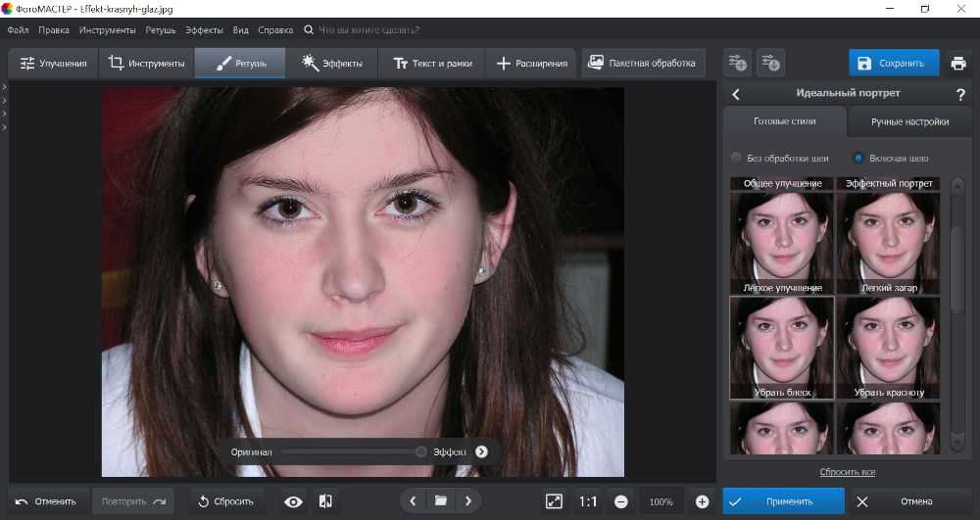The height and width of the screenshot is (520, 980).
Task: Go back with panel's left chevron
Action: (x=736, y=94)
